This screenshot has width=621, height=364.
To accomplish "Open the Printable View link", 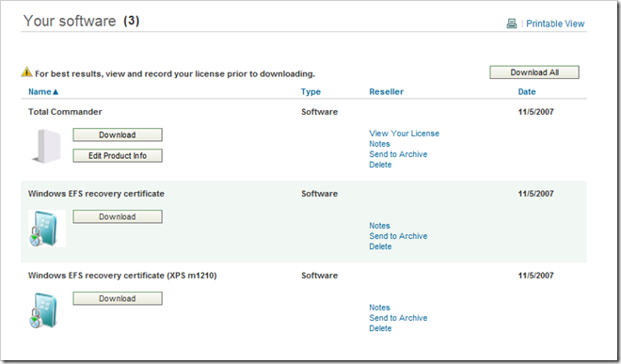I will (555, 24).
